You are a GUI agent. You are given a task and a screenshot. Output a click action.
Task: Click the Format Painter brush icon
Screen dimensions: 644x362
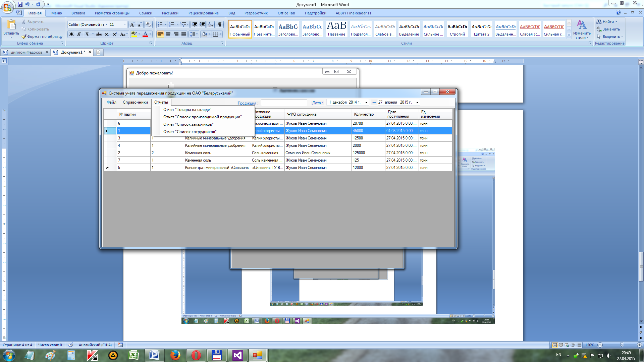click(x=24, y=37)
